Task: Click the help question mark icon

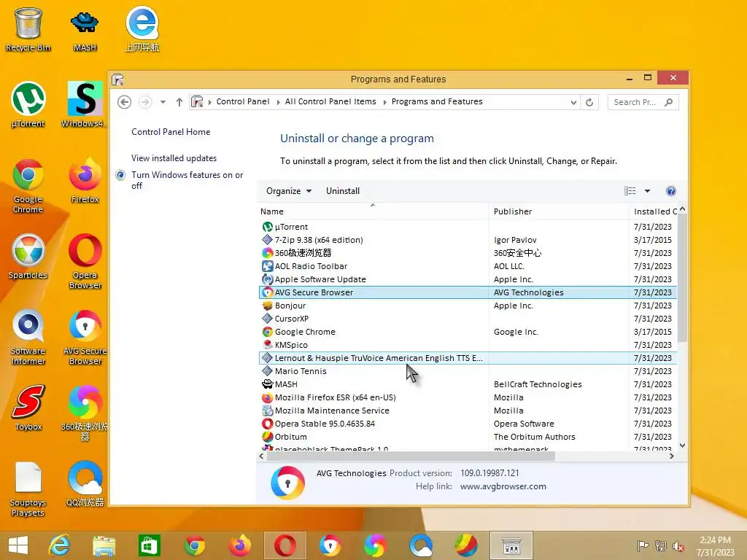Action: (671, 191)
